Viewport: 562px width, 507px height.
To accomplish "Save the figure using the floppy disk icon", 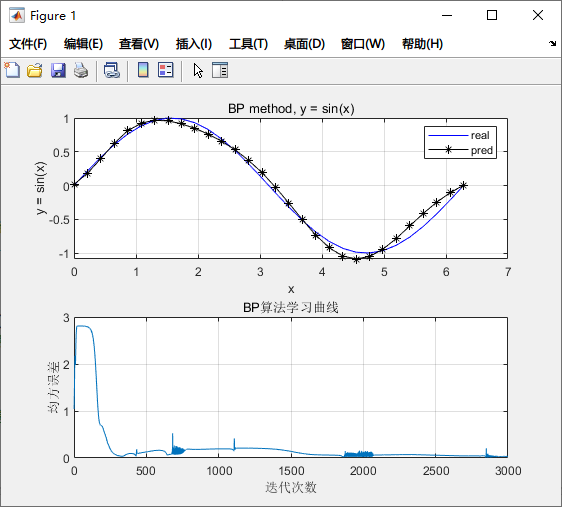I will (58, 70).
